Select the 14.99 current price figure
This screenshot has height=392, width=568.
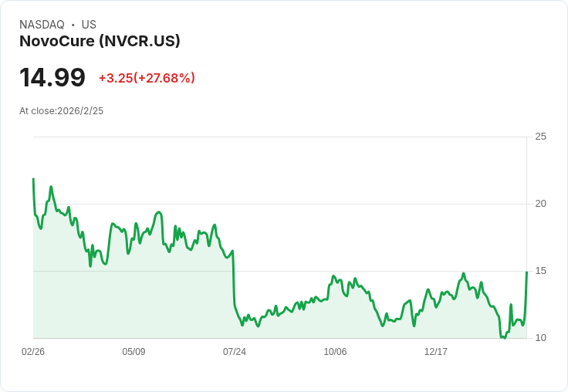pos(52,77)
